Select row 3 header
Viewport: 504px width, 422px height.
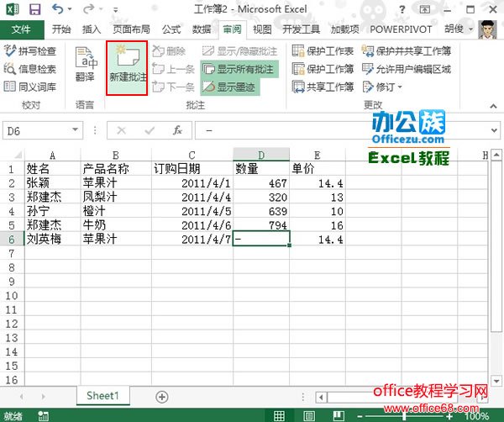point(12,197)
